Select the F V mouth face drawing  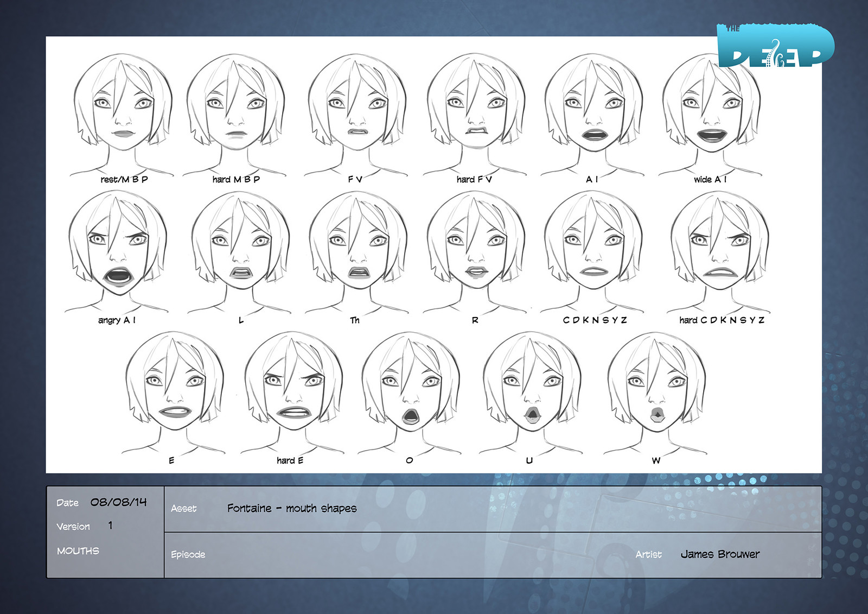point(356,114)
